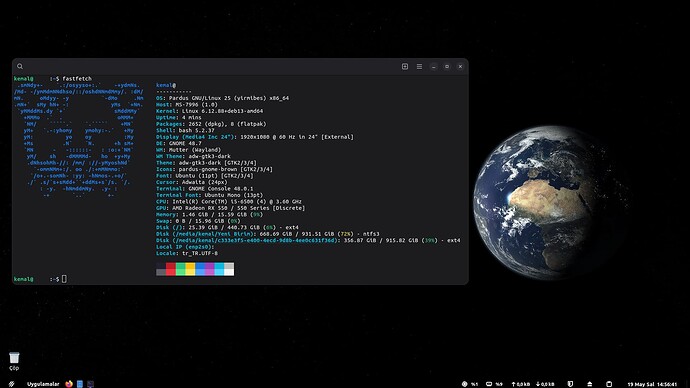Click the 'Uptime: 4 mins' line

[179, 117]
